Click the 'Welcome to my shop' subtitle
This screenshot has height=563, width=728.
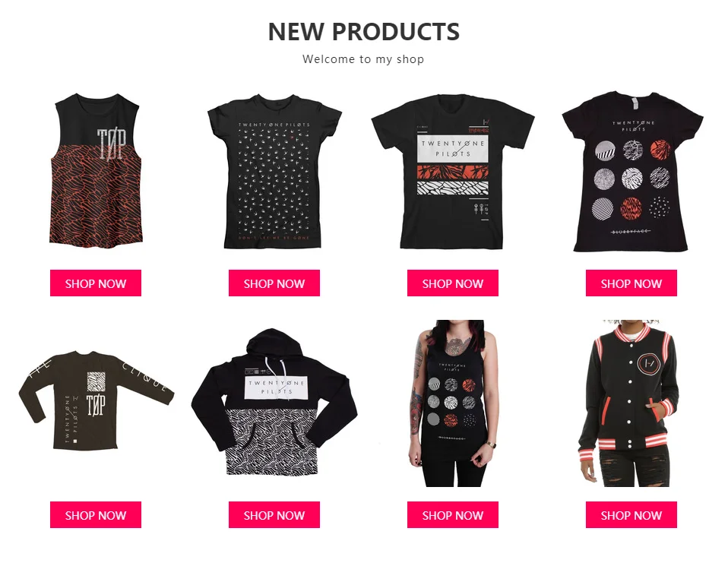coord(363,59)
